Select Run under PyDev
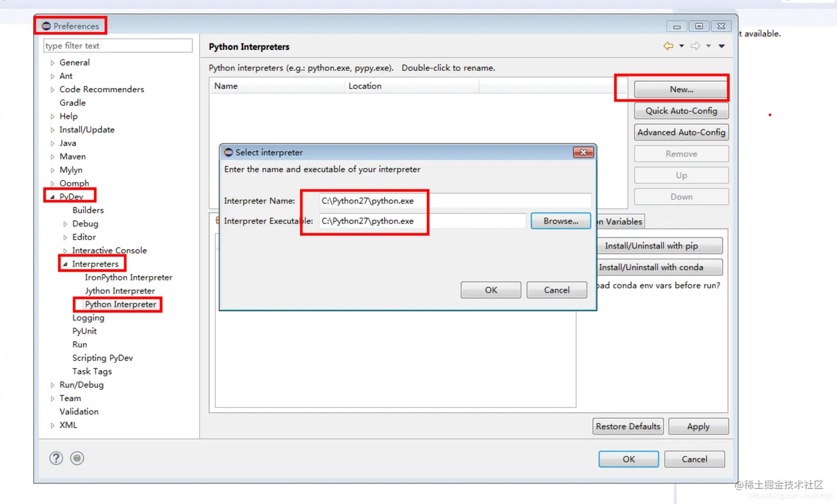 [x=80, y=344]
